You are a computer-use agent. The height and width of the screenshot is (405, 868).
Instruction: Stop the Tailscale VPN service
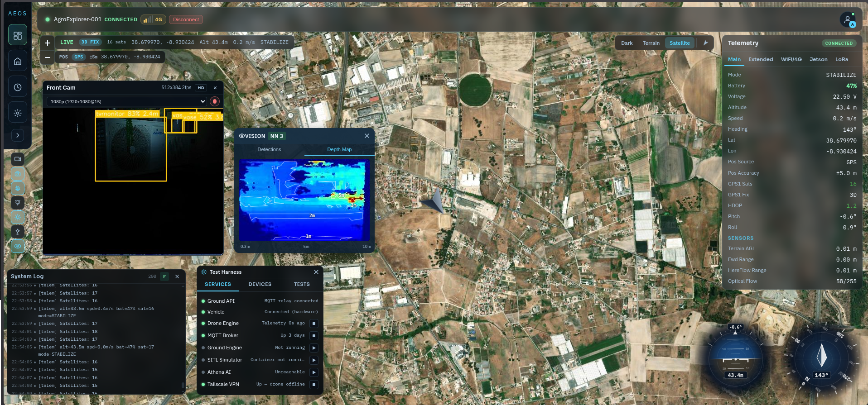(x=314, y=385)
